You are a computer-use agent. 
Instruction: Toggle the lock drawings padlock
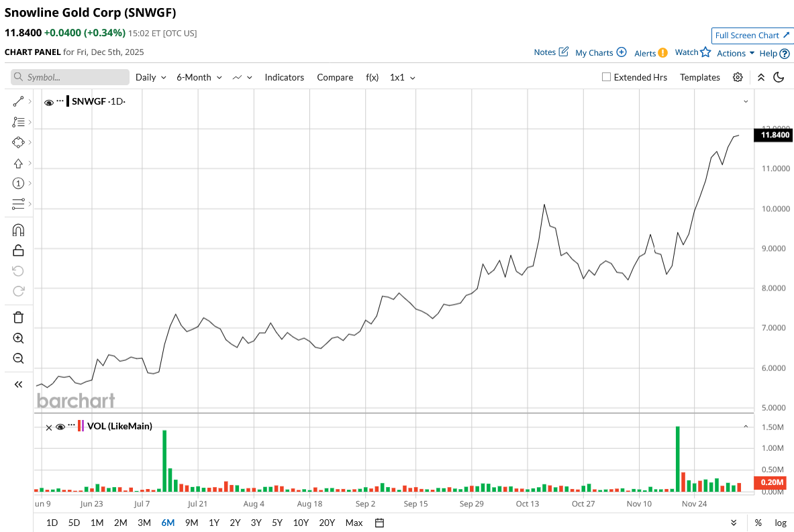(18, 250)
